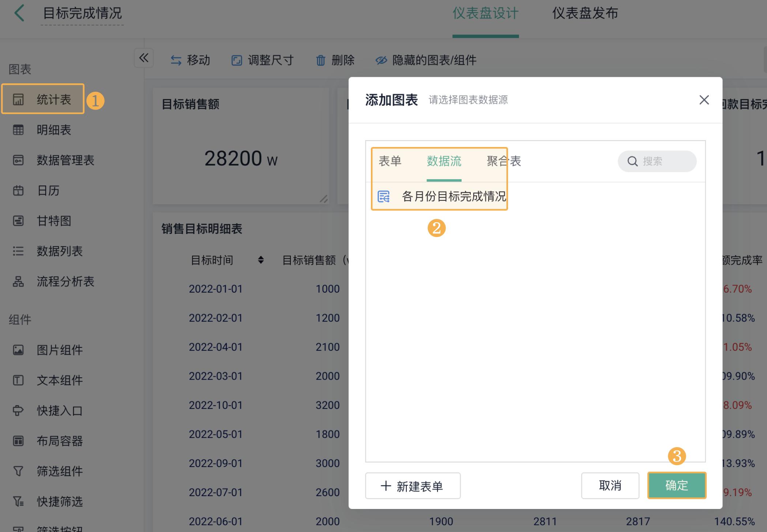
Task: Select the 统计表 chart type
Action: pos(53,99)
